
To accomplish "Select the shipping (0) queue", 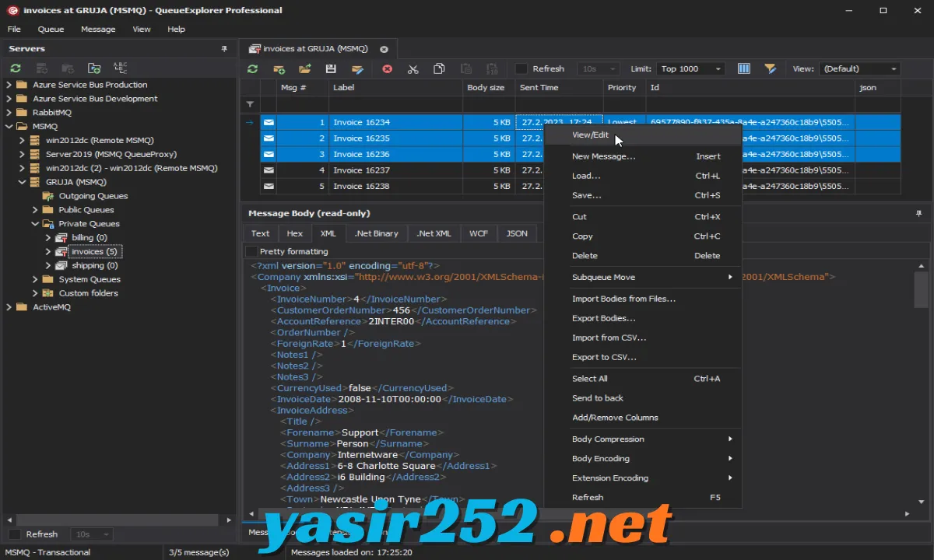I will pos(94,265).
